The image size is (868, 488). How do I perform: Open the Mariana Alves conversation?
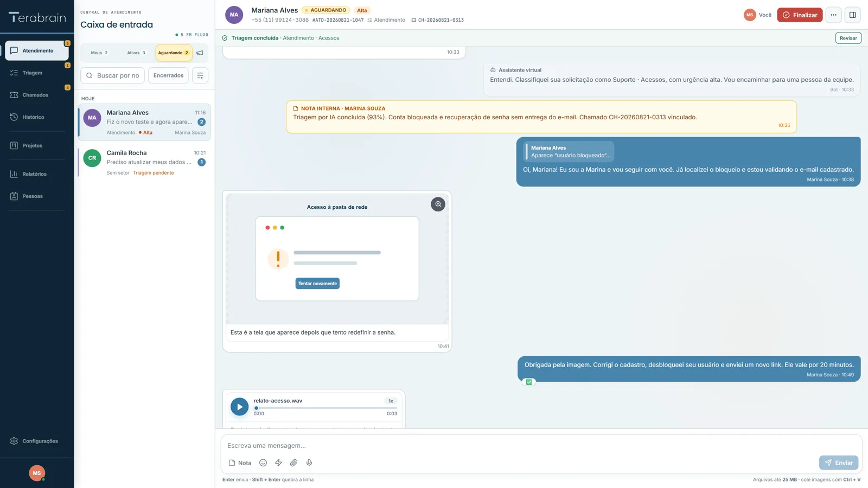(144, 123)
